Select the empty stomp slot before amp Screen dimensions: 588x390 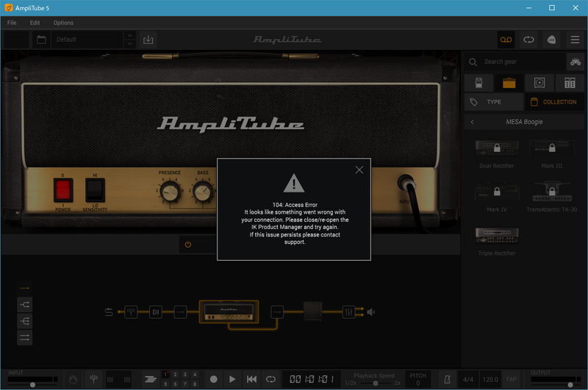[180, 311]
